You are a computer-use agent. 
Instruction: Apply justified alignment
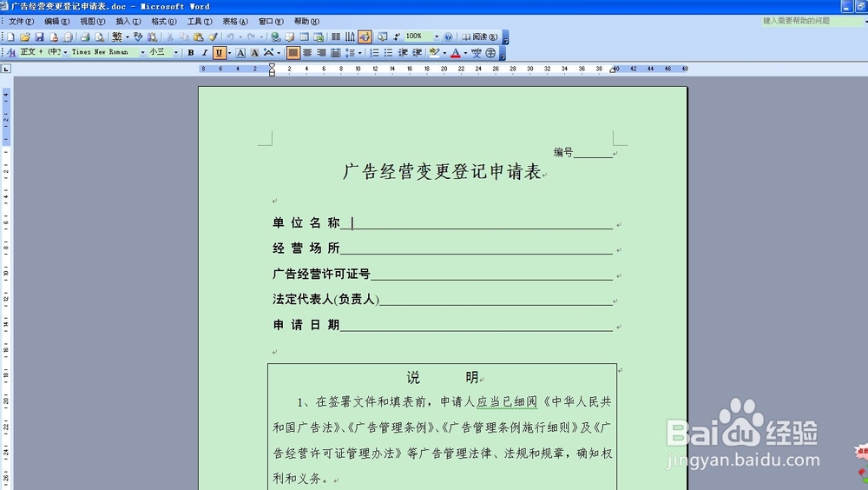click(x=293, y=52)
